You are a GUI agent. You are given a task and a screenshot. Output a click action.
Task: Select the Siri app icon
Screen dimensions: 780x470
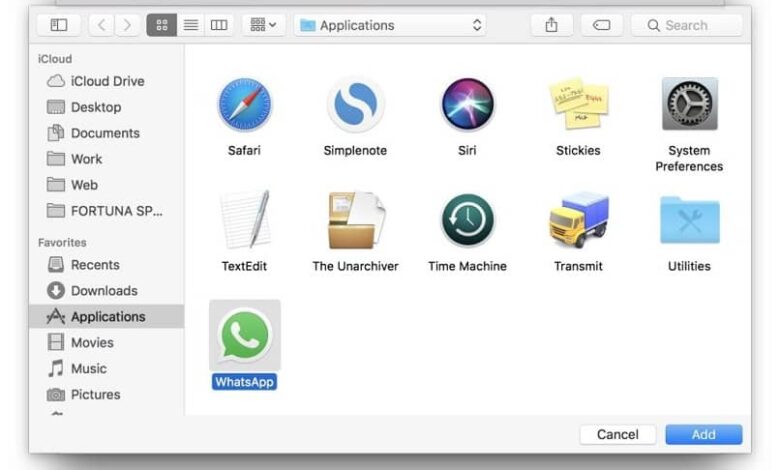point(467,104)
